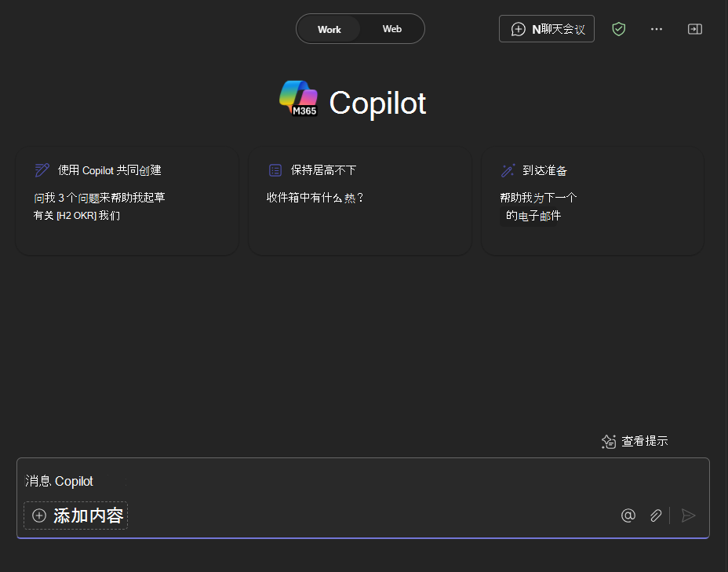Image resolution: width=728 pixels, height=572 pixels.
Task: Click the plus-in-chat-bubble icon in N聊天会议
Action: 518,29
